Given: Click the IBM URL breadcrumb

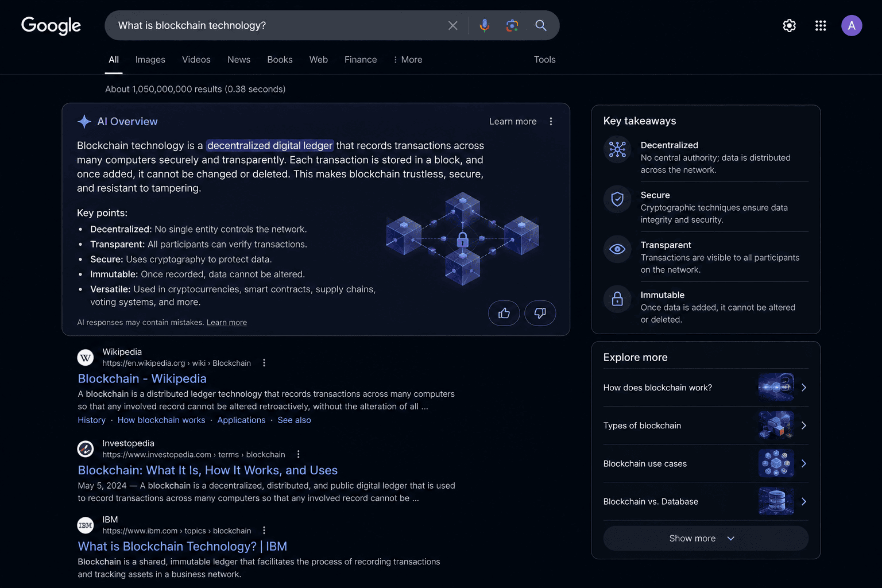Looking at the screenshot, I should coord(177,531).
